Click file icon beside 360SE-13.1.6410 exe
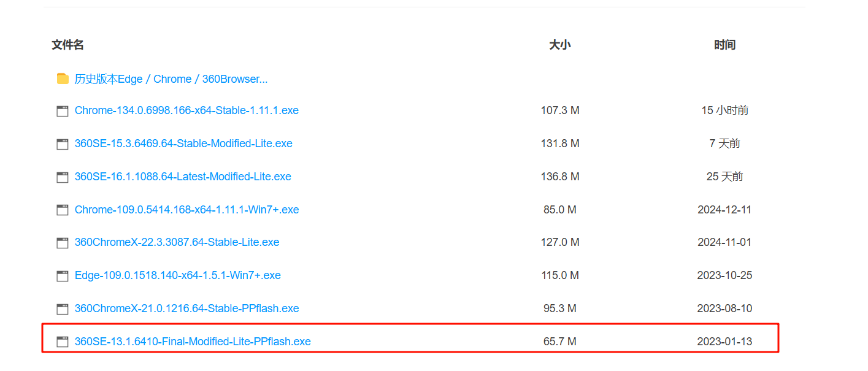 coord(63,342)
